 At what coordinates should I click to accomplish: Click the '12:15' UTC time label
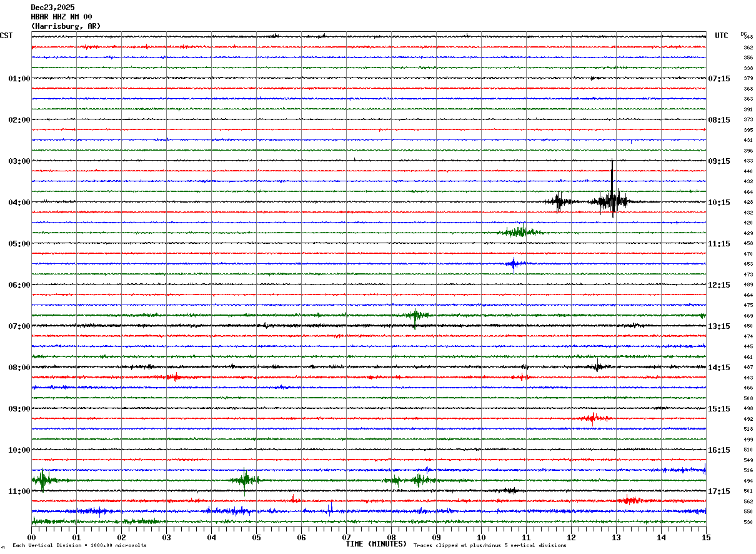[x=719, y=285]
